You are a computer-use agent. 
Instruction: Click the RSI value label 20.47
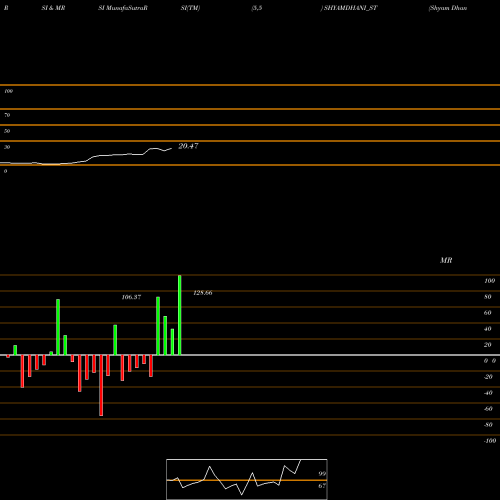(188, 146)
